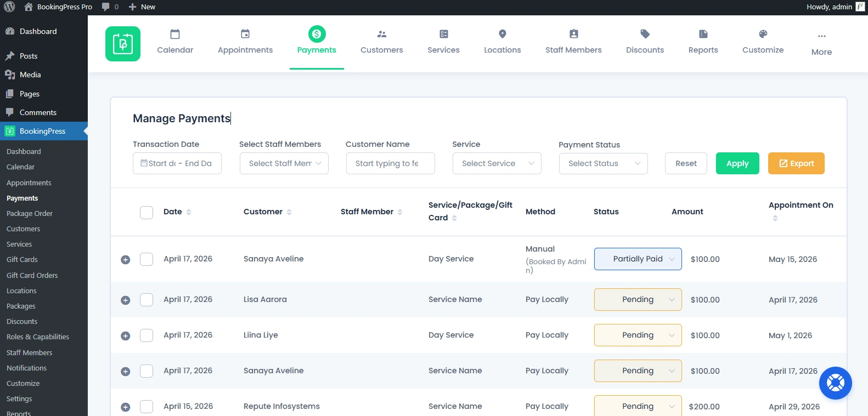868x416 pixels.
Task: Open the BookingPress green logo
Action: click(123, 44)
